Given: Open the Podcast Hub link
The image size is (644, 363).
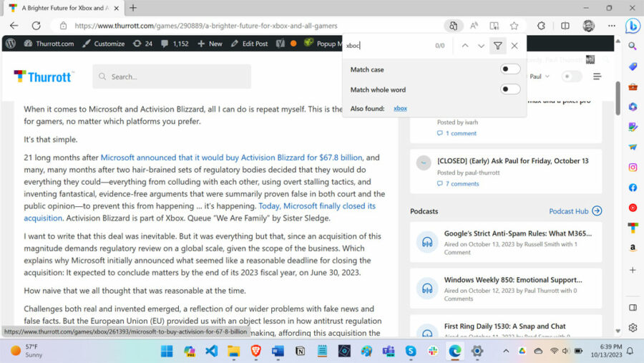Looking at the screenshot, I should pyautogui.click(x=575, y=211).
